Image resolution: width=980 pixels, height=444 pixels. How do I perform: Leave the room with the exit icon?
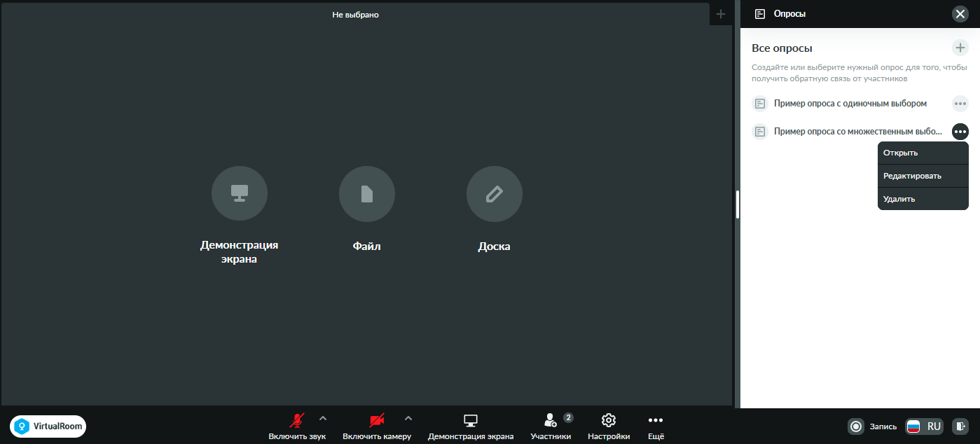960,426
